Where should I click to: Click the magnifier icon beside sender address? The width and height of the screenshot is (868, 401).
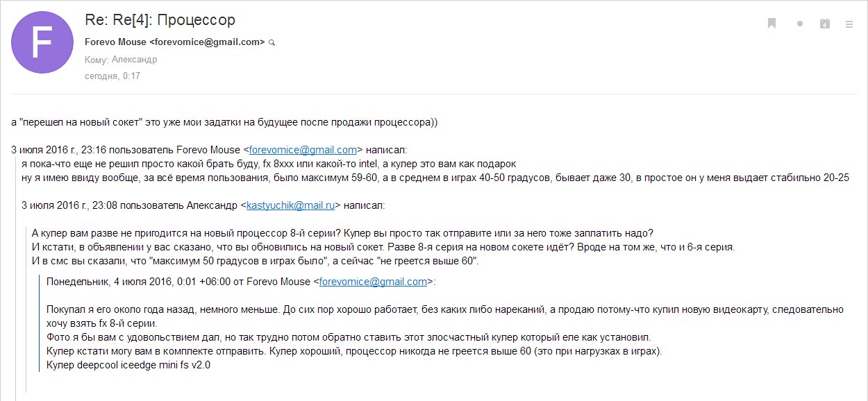point(272,42)
